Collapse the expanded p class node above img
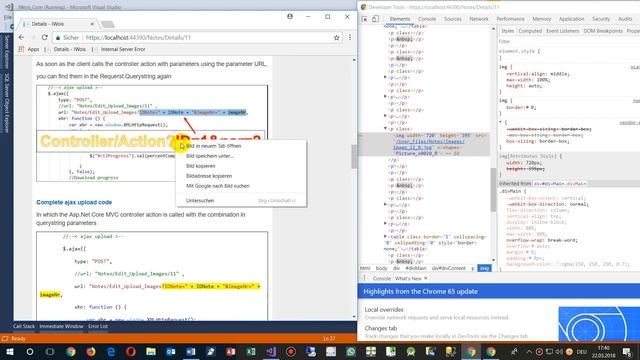 pyautogui.click(x=385, y=129)
